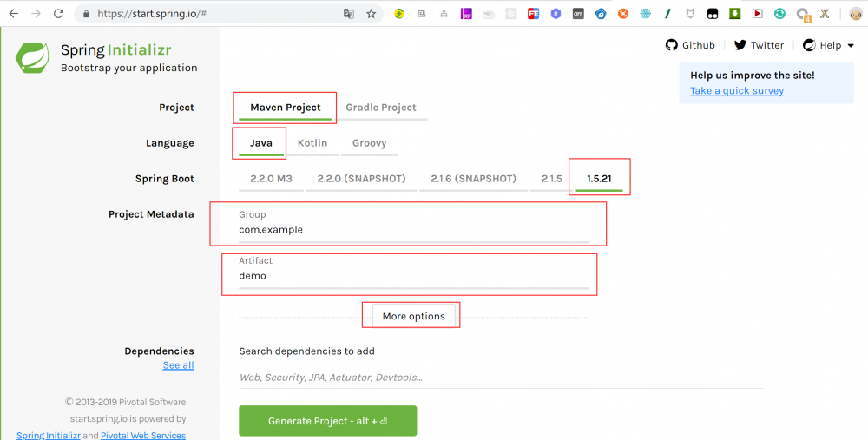Click the dependencies search field
The width and height of the screenshot is (868, 440).
pos(501,378)
